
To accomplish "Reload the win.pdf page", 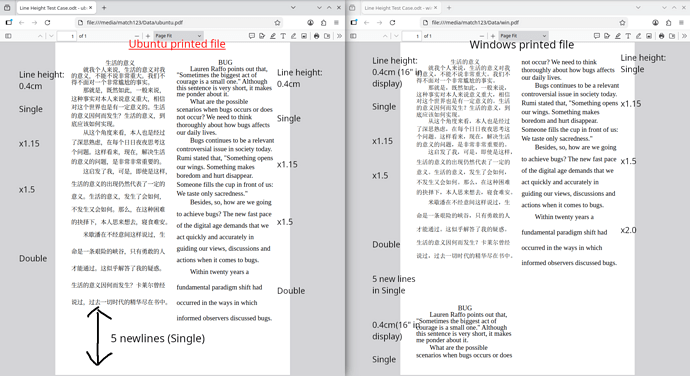I will pos(393,22).
